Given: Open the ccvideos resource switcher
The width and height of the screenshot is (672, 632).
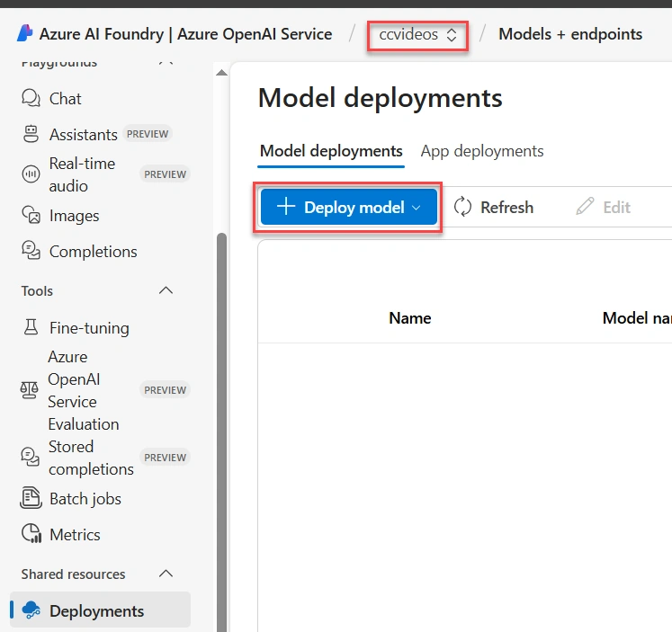Looking at the screenshot, I should pyautogui.click(x=417, y=34).
